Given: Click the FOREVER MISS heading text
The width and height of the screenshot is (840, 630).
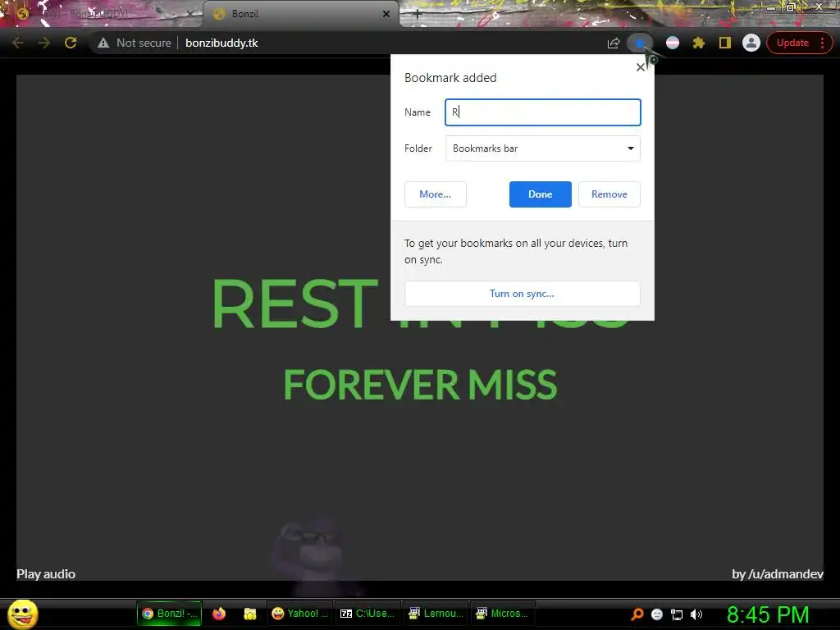Looking at the screenshot, I should (x=420, y=385).
